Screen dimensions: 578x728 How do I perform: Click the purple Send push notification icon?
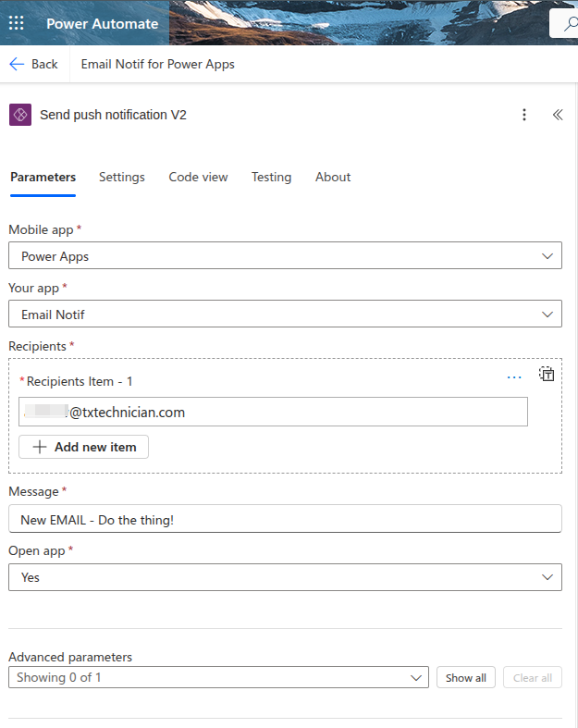(x=20, y=115)
